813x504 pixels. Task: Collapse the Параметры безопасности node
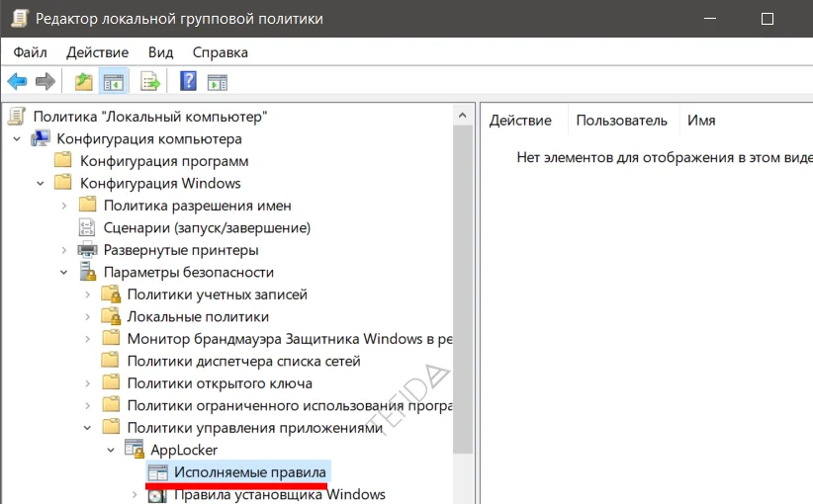coord(63,272)
